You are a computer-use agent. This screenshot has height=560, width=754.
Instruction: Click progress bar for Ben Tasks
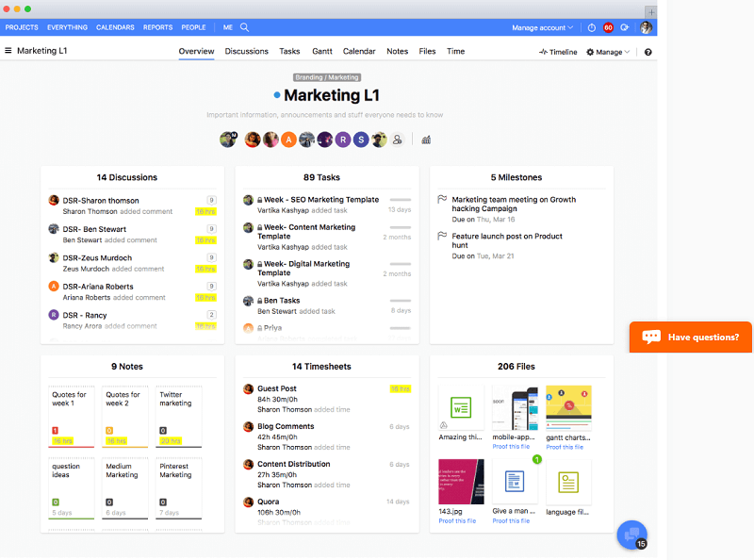point(400,301)
